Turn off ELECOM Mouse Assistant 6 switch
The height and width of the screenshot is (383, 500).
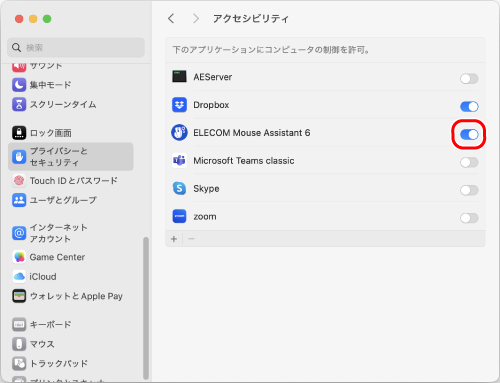pos(469,134)
